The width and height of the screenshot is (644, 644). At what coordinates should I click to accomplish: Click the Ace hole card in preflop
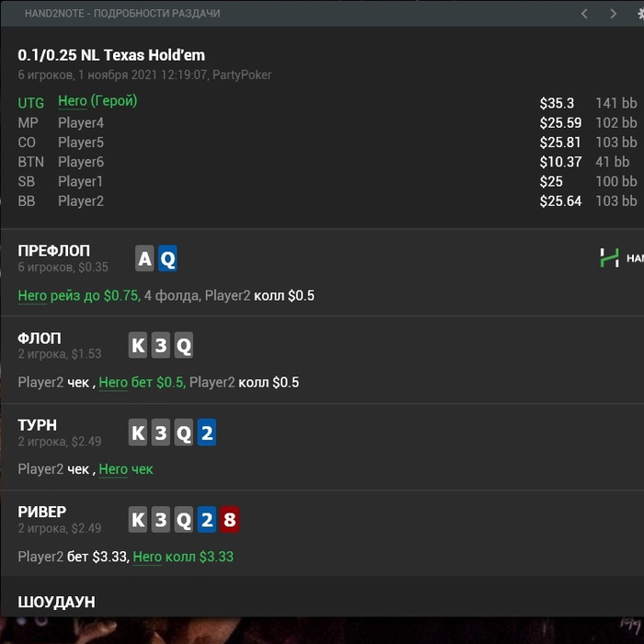coord(144,259)
